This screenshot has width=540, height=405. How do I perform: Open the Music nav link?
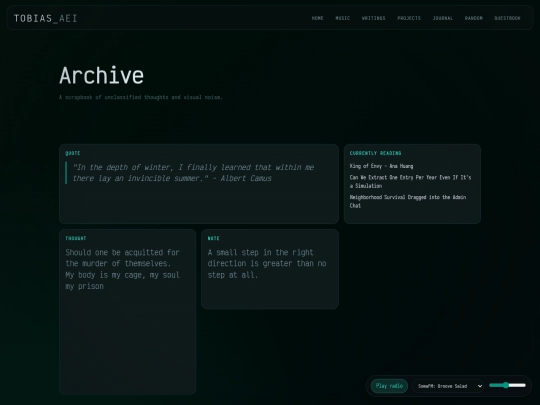click(343, 18)
